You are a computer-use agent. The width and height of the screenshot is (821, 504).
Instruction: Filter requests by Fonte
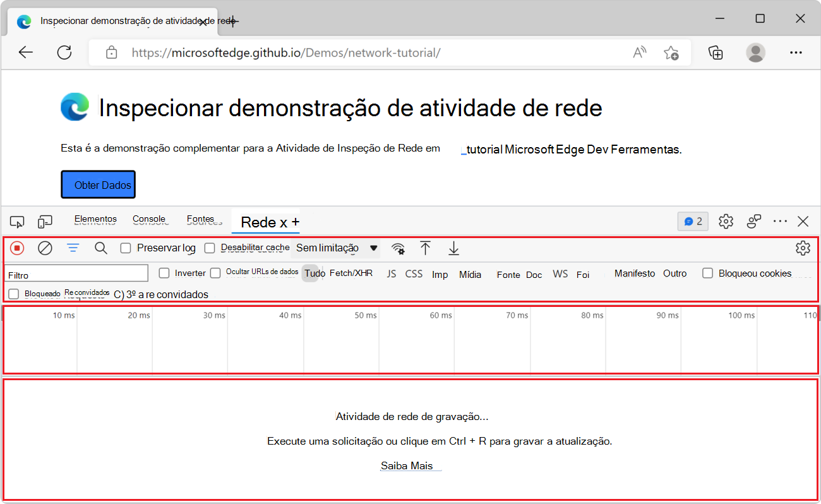coord(508,275)
